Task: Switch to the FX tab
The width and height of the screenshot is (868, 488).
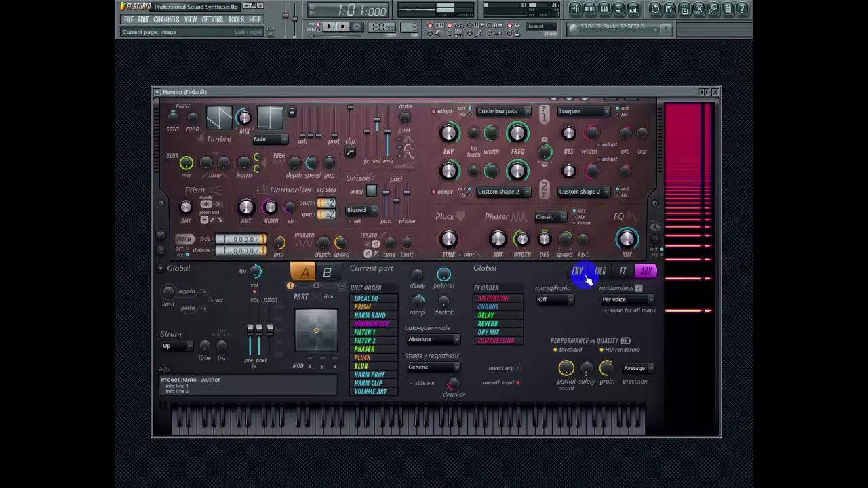Action: 623,271
